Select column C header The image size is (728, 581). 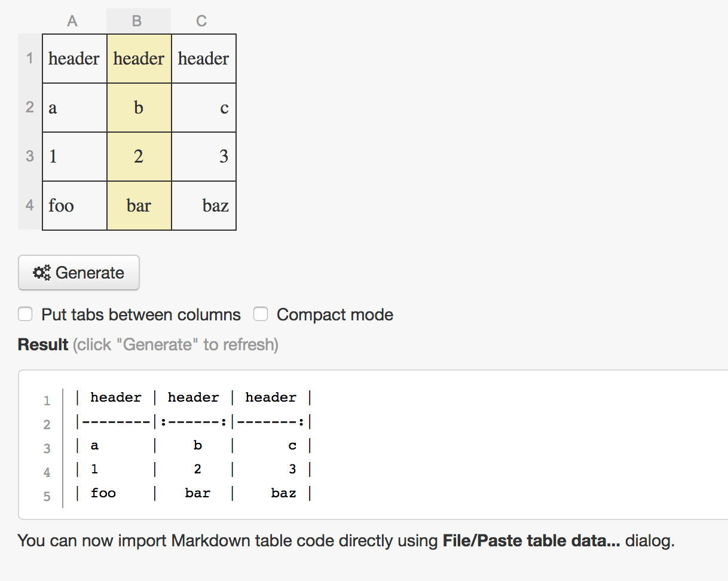pos(201,22)
